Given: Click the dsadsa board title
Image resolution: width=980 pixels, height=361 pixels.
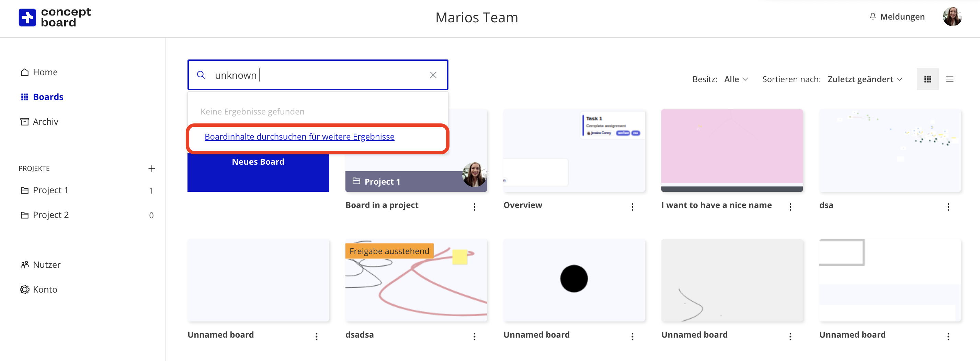Looking at the screenshot, I should pyautogui.click(x=359, y=335).
